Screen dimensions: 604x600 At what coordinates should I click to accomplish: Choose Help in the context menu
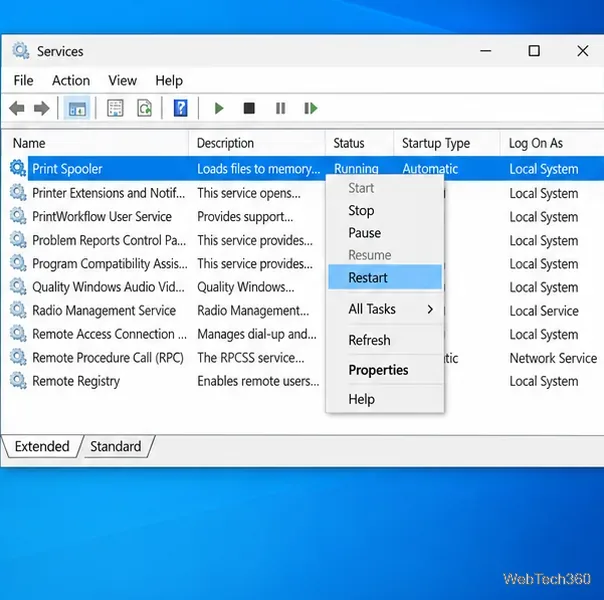384,399
